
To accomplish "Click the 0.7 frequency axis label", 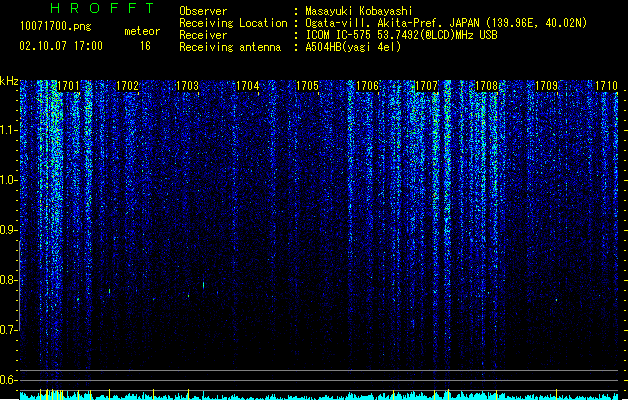I will [x=8, y=330].
